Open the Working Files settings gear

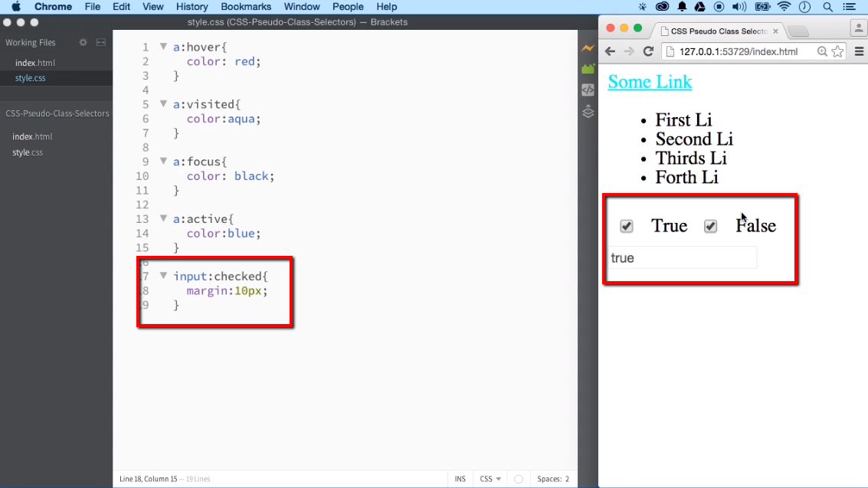(x=83, y=42)
